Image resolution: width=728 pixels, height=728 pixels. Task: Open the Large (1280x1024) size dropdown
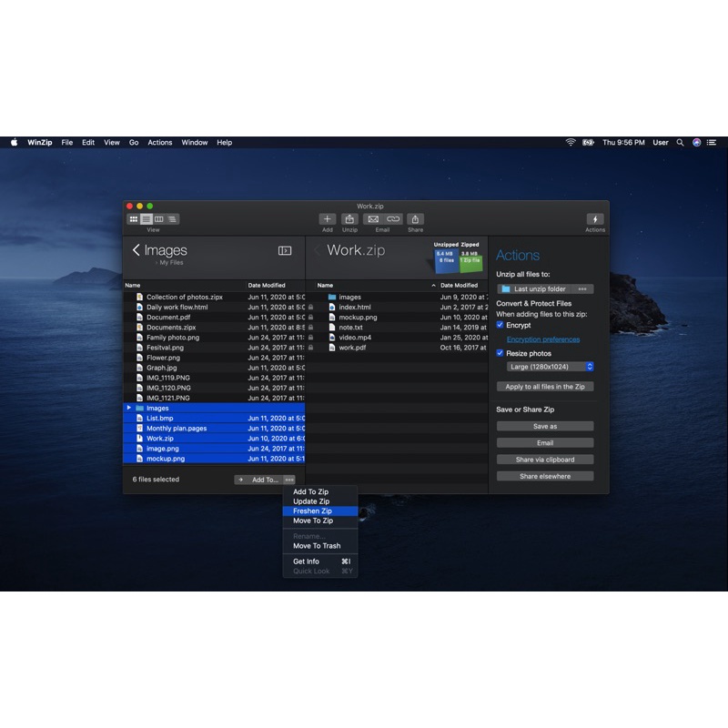[x=550, y=367]
